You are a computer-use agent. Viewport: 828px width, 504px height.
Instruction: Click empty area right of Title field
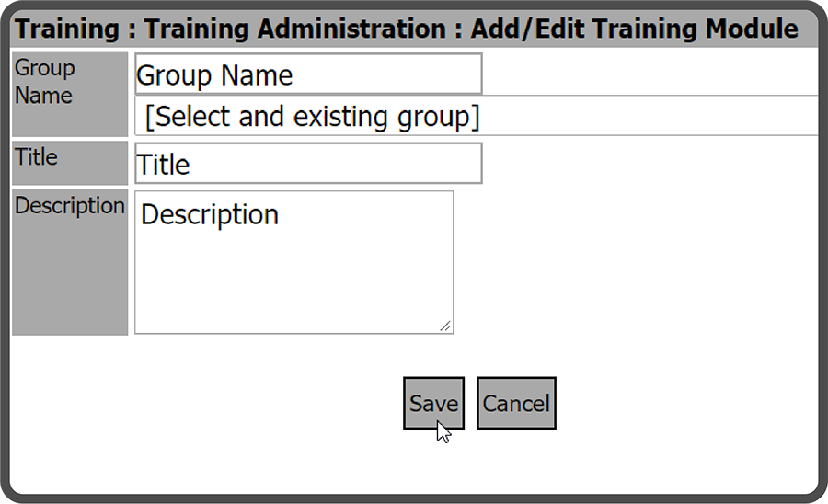[x=644, y=164]
